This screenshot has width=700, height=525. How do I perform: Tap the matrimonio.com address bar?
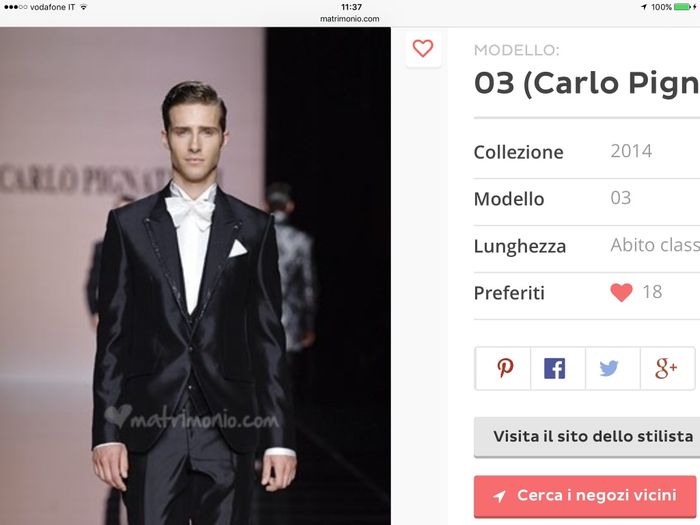350,19
